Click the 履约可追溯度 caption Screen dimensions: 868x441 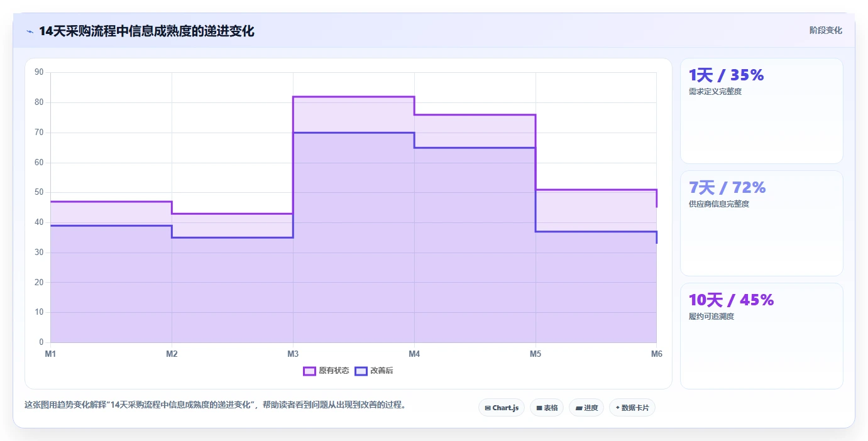click(711, 317)
